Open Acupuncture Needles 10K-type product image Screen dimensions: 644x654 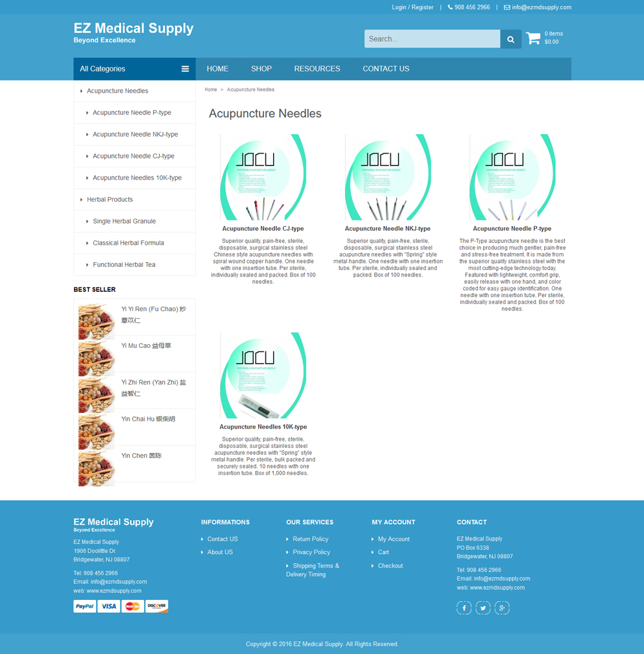[263, 376]
